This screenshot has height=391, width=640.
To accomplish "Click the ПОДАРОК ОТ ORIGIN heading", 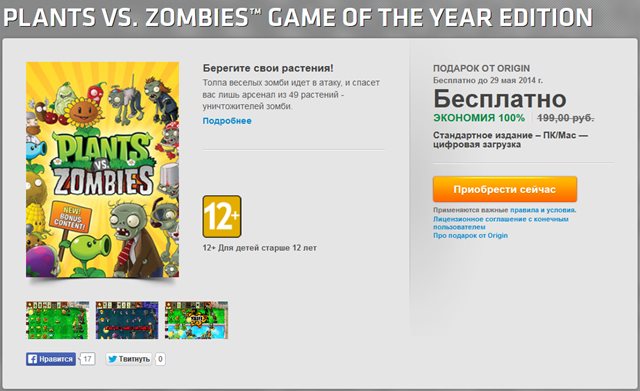I will [481, 68].
